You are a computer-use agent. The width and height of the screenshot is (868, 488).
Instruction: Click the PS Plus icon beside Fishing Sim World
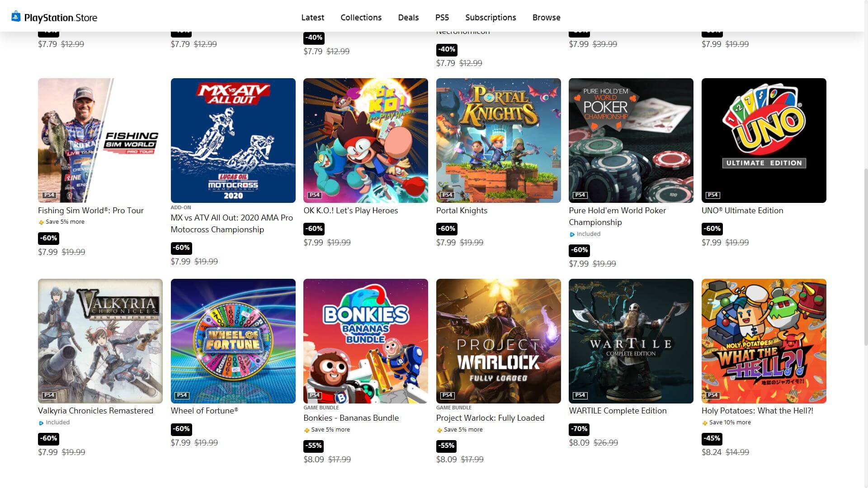coord(41,222)
